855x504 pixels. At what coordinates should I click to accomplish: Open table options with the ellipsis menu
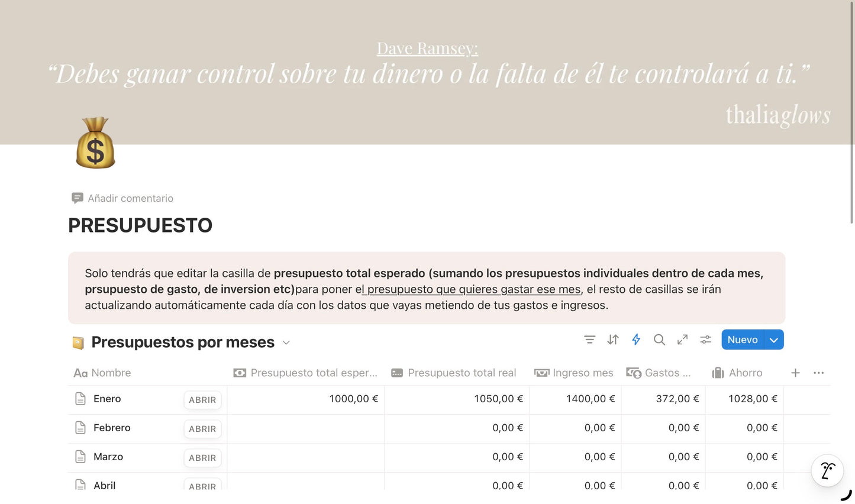click(x=818, y=373)
